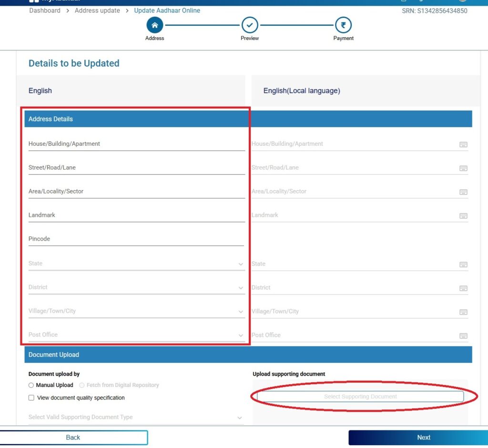Select the Manual Upload radio button
This screenshot has height=448, width=488.
pos(31,385)
